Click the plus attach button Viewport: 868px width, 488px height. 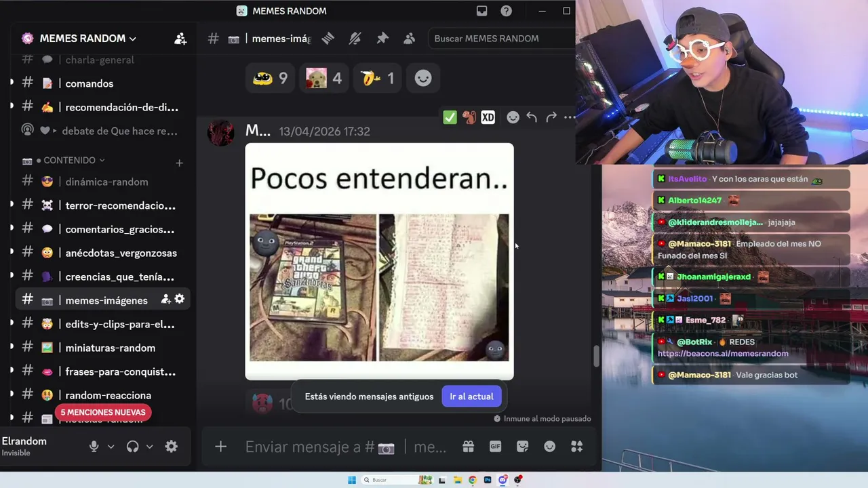(x=220, y=447)
